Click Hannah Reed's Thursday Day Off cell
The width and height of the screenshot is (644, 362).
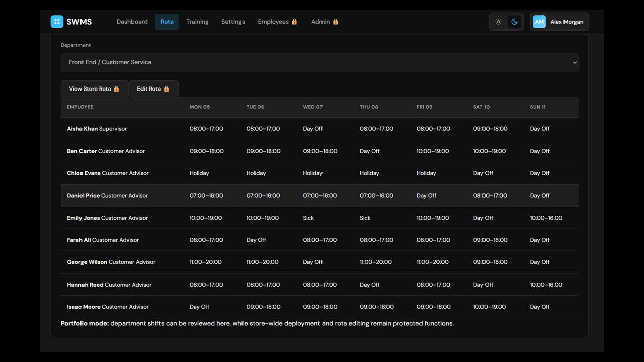click(370, 285)
